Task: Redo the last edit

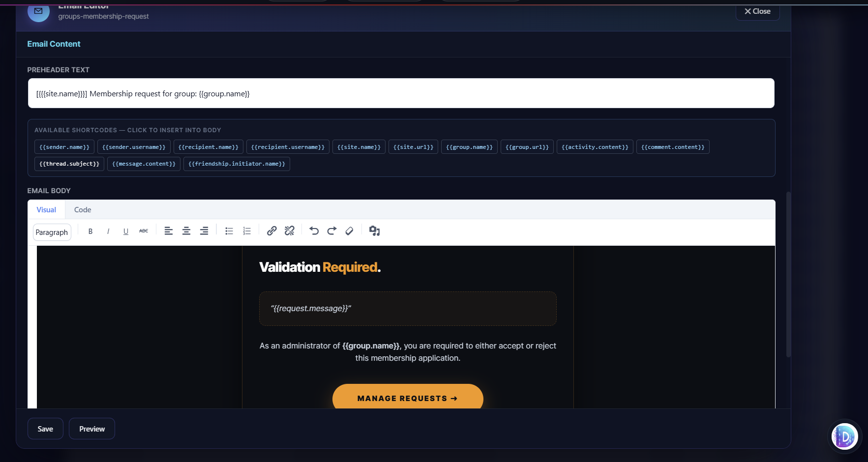Action: (332, 231)
